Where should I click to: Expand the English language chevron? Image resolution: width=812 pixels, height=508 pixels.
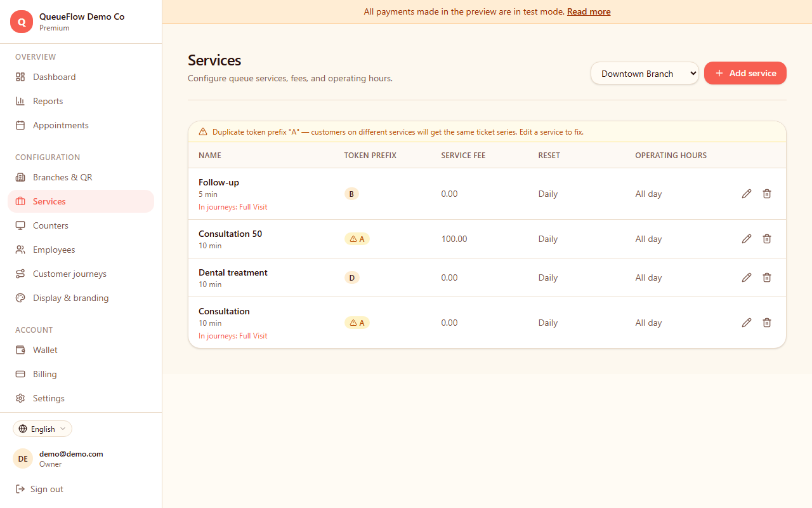[x=63, y=429]
